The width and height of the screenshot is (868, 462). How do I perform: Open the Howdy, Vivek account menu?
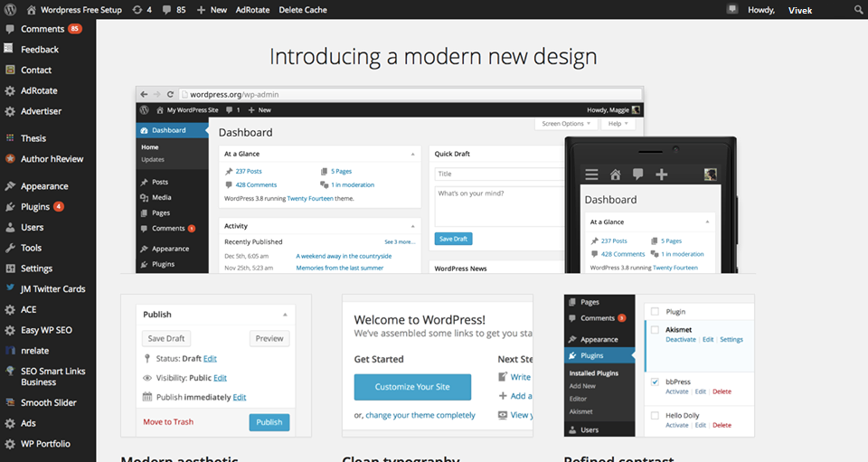click(x=780, y=10)
